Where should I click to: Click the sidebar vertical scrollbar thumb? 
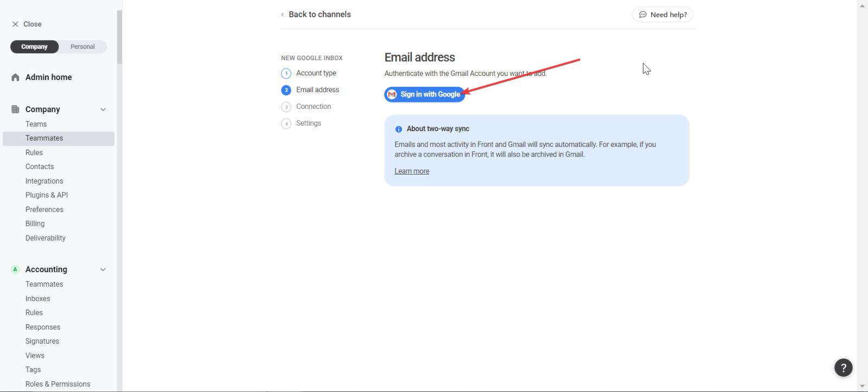click(119, 37)
